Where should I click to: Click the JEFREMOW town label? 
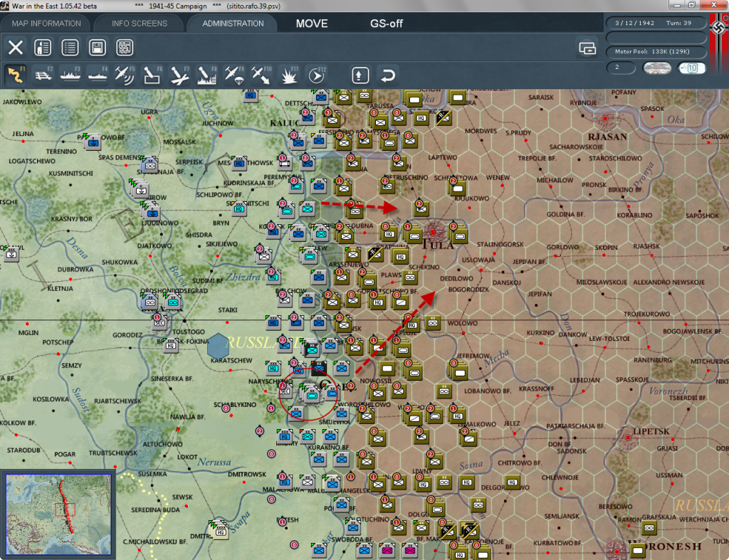click(473, 356)
